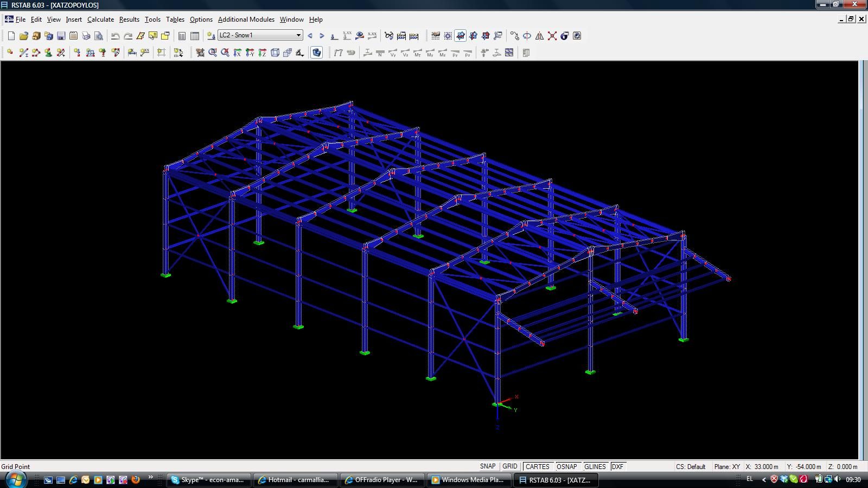
Task: Click the MT torsion results icon
Action: (418, 53)
